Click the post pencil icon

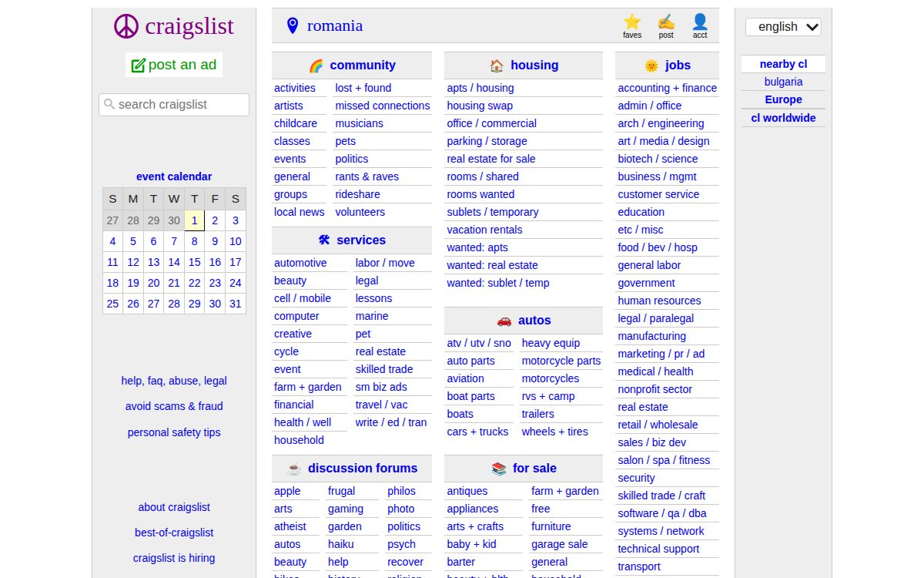point(666,22)
